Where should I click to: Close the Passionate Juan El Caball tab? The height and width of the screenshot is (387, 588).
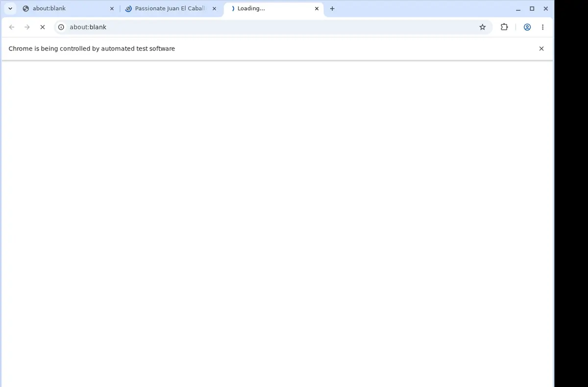click(x=214, y=8)
